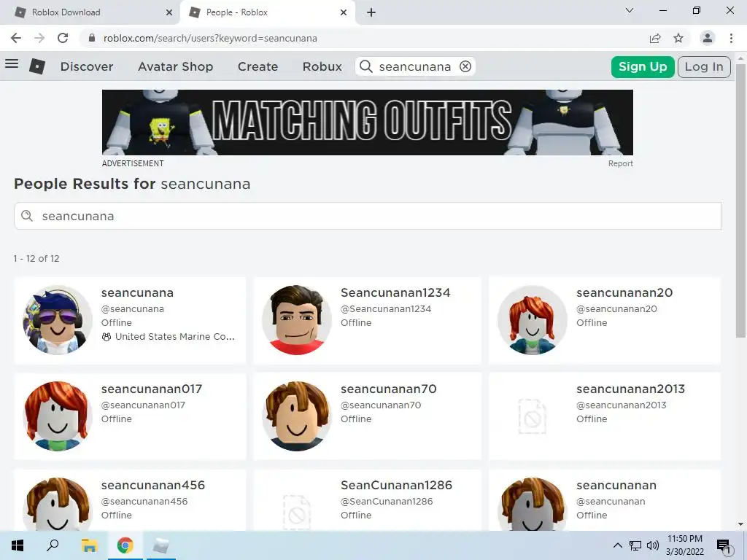747x560 pixels.
Task: Clear the seancunana search text
Action: [465, 66]
